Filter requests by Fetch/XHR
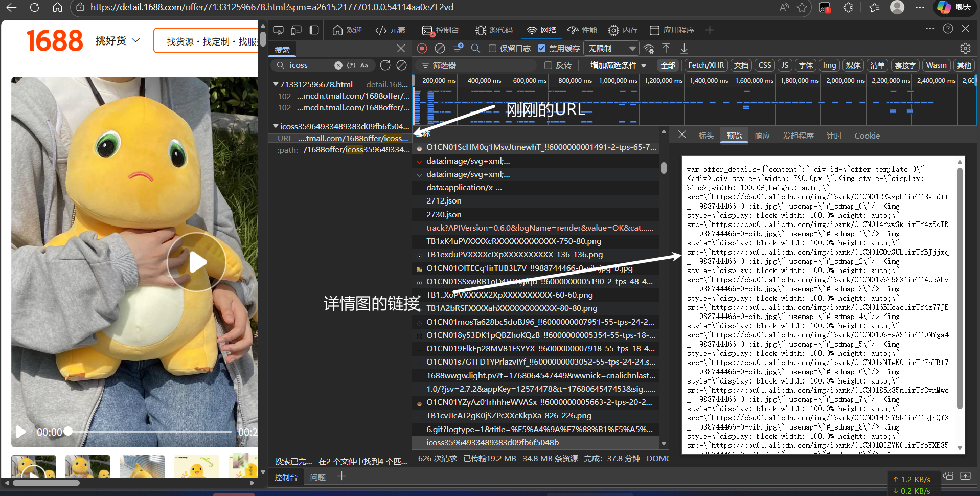The width and height of the screenshot is (980, 496). tap(705, 65)
